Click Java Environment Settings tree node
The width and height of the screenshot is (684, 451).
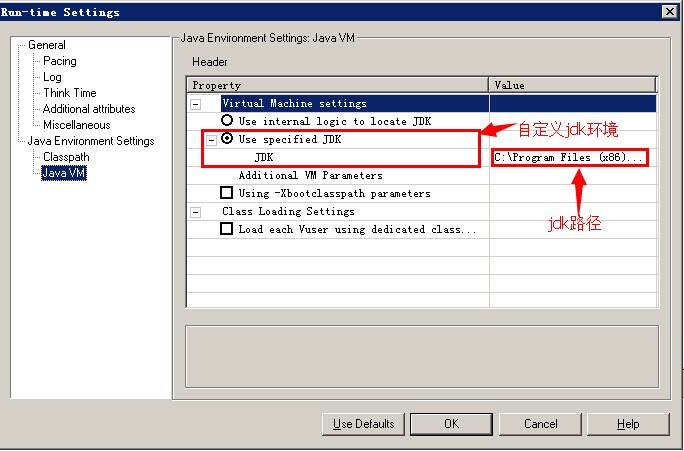[90, 141]
